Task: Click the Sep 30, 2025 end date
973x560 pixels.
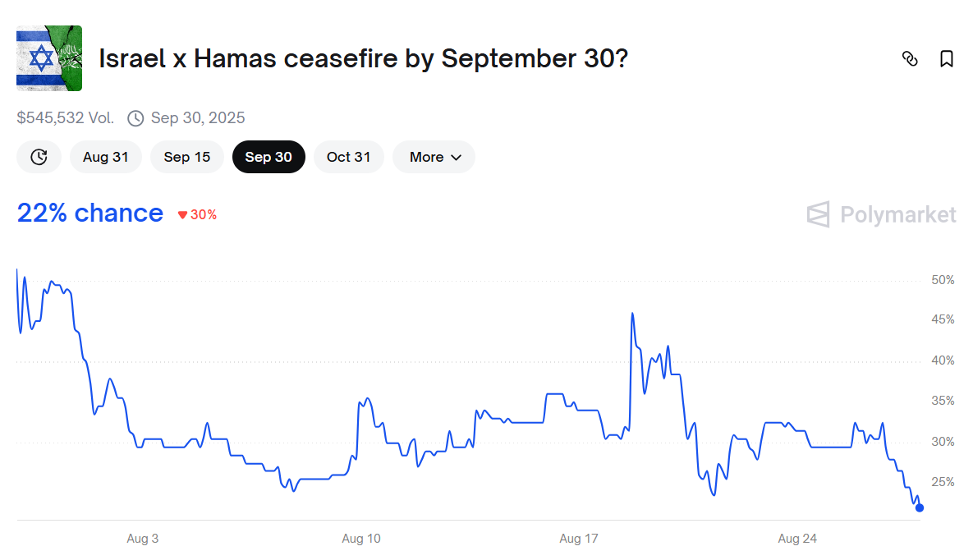Action: pos(198,118)
